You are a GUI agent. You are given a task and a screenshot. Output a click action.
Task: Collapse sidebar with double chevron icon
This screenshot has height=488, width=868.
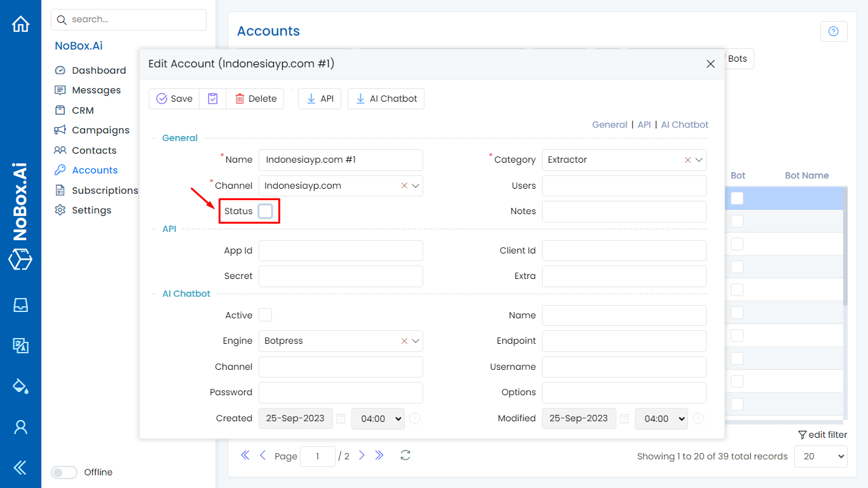[20, 468]
